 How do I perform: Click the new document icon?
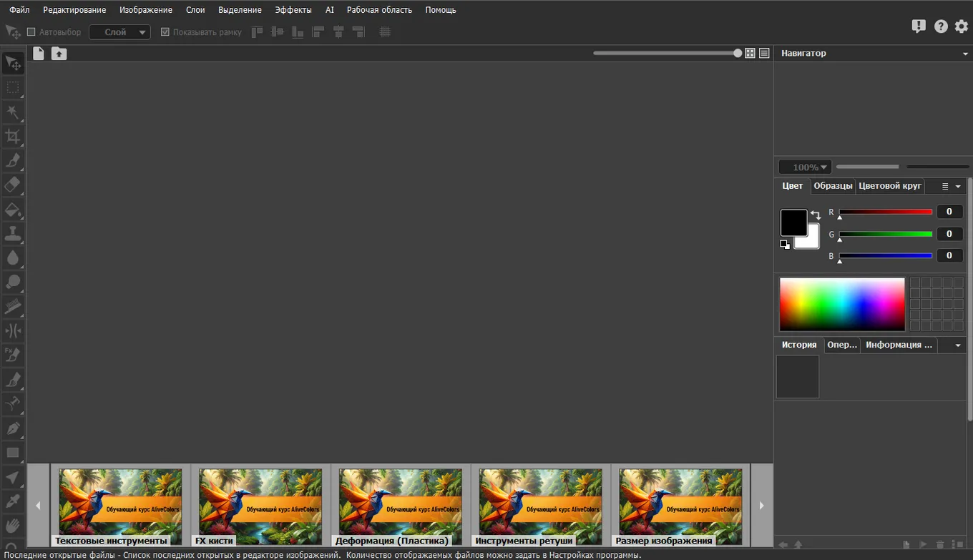click(x=39, y=54)
